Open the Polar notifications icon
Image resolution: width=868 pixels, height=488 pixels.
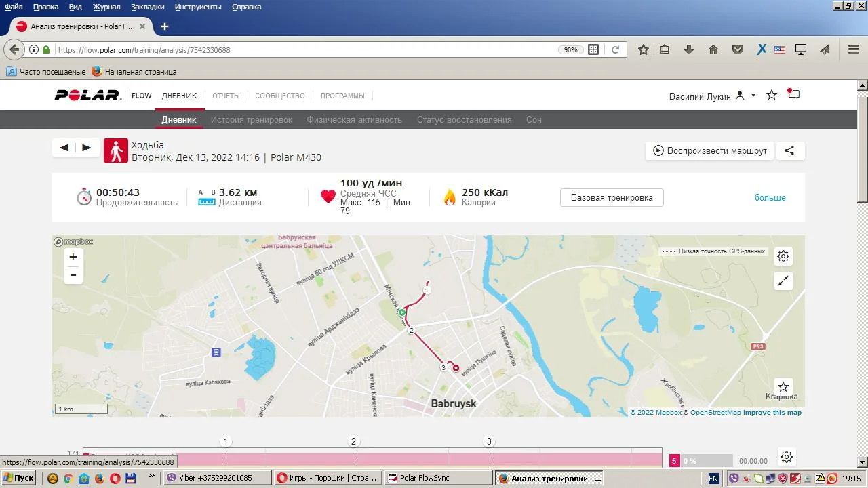(x=793, y=95)
